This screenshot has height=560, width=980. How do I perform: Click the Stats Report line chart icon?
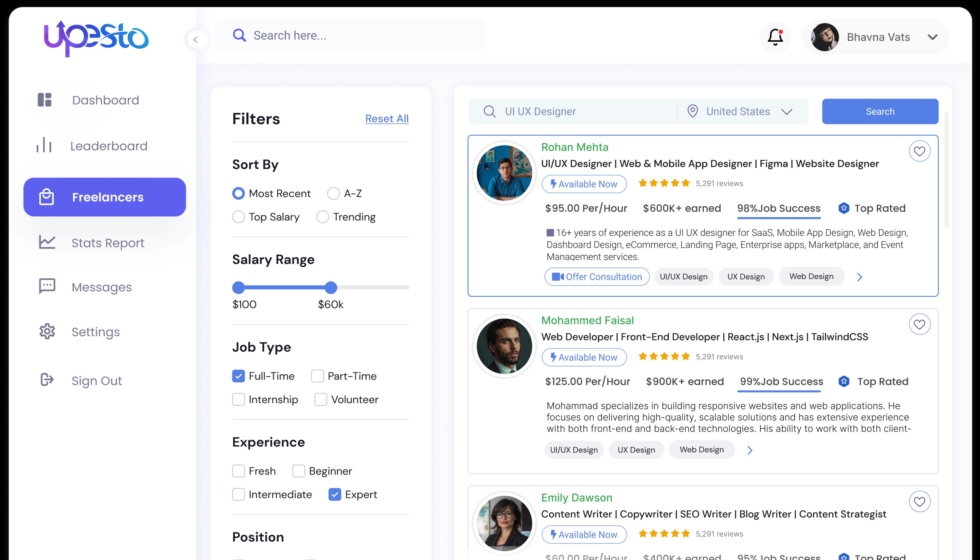click(x=47, y=242)
